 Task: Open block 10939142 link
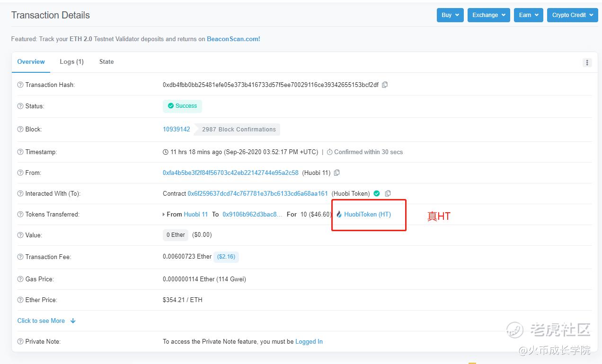(177, 129)
